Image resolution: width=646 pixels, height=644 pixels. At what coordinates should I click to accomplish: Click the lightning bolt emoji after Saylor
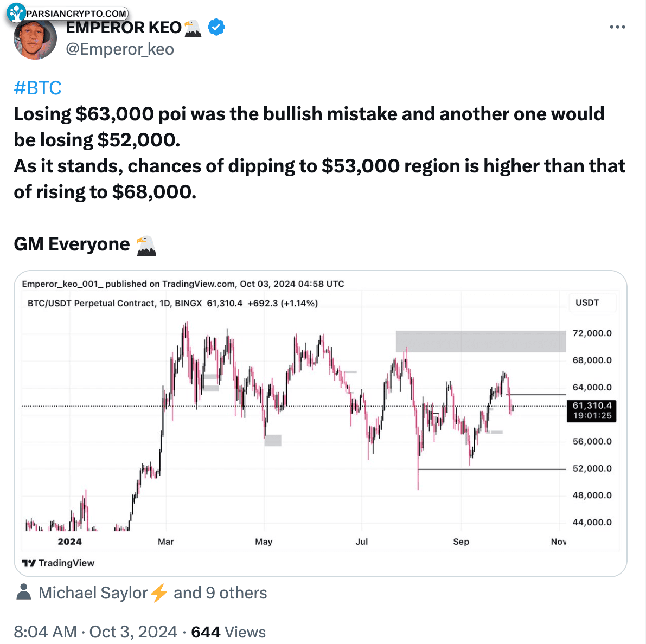click(x=158, y=593)
